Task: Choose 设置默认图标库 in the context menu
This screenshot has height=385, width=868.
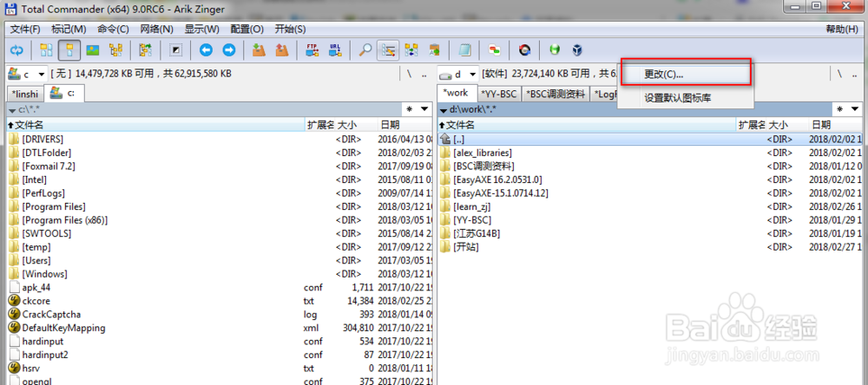Action: (x=686, y=99)
